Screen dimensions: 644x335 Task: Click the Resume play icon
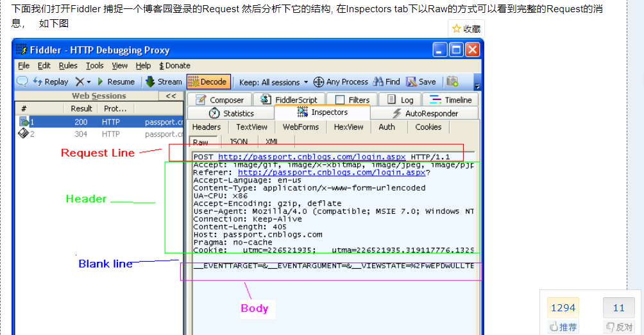click(101, 82)
